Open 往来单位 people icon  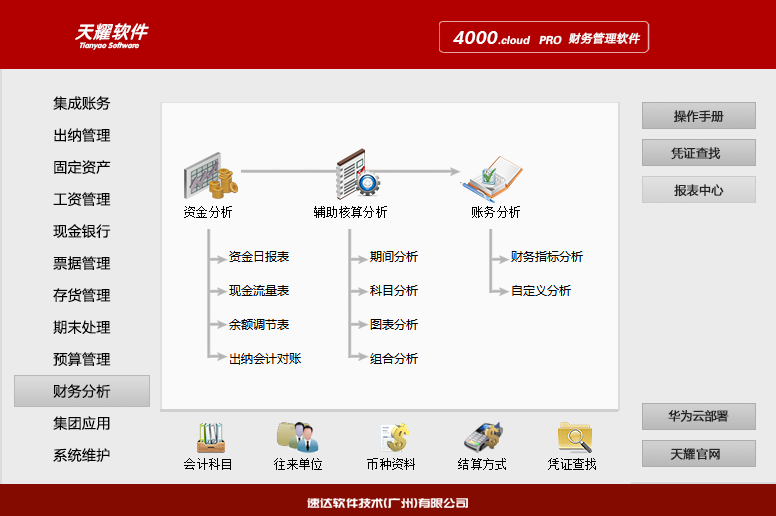click(297, 437)
